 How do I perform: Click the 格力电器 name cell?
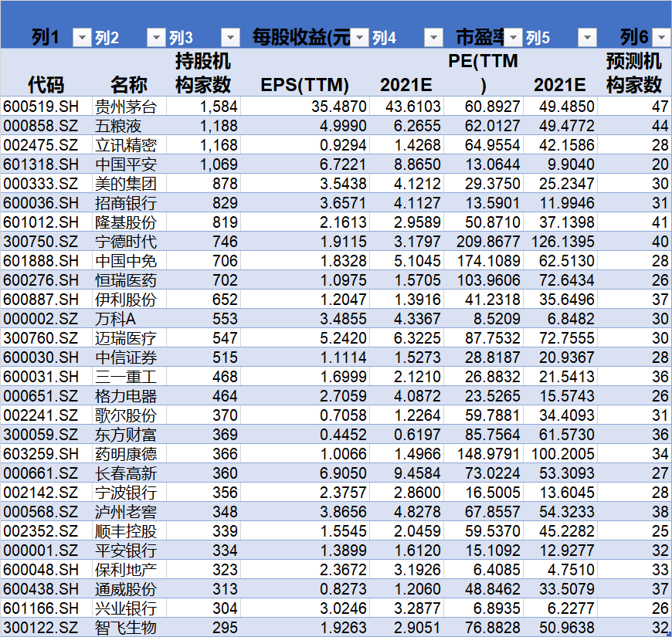point(129,396)
